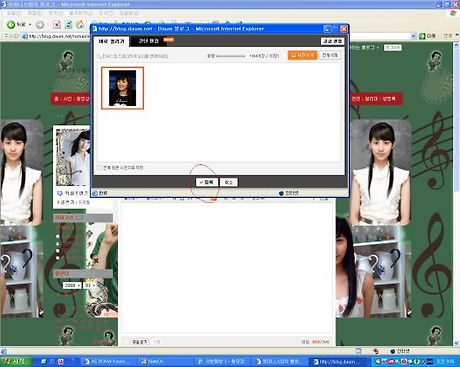The image size is (460, 367).
Task: Click the Home icon in browser toolbar
Action: 80,25
